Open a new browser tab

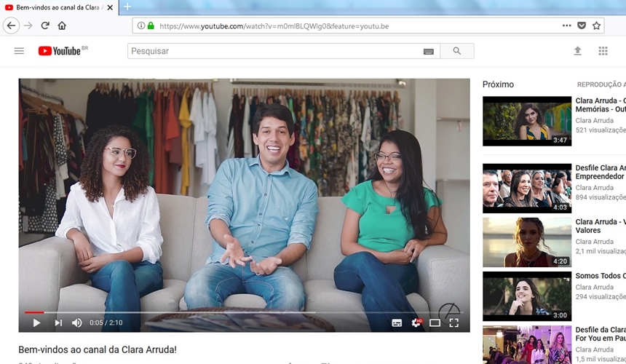tap(127, 7)
